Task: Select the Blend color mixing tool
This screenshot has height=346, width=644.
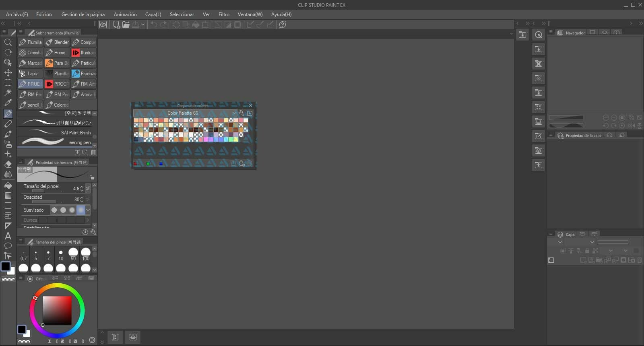Action: click(8, 174)
